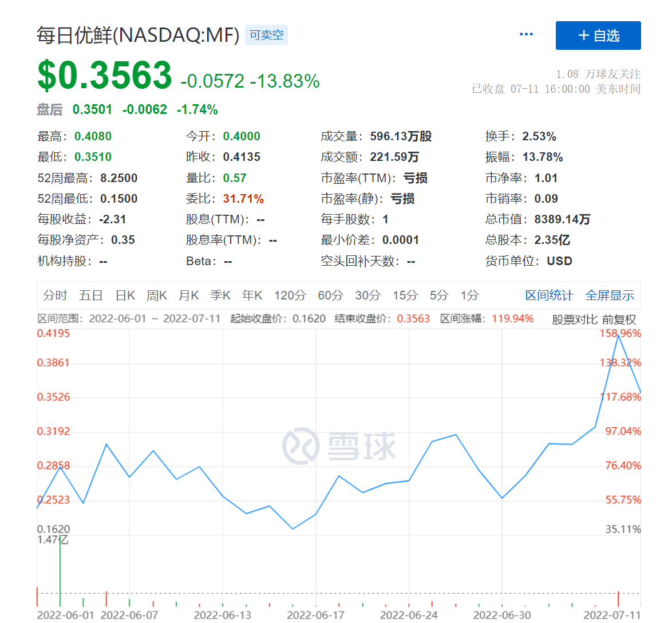Click the 成交额 value 221.59万
This screenshot has width=672, height=623.
click(394, 157)
